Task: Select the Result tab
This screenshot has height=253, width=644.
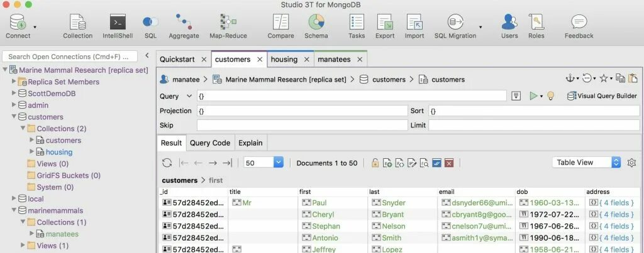Action: click(x=171, y=143)
